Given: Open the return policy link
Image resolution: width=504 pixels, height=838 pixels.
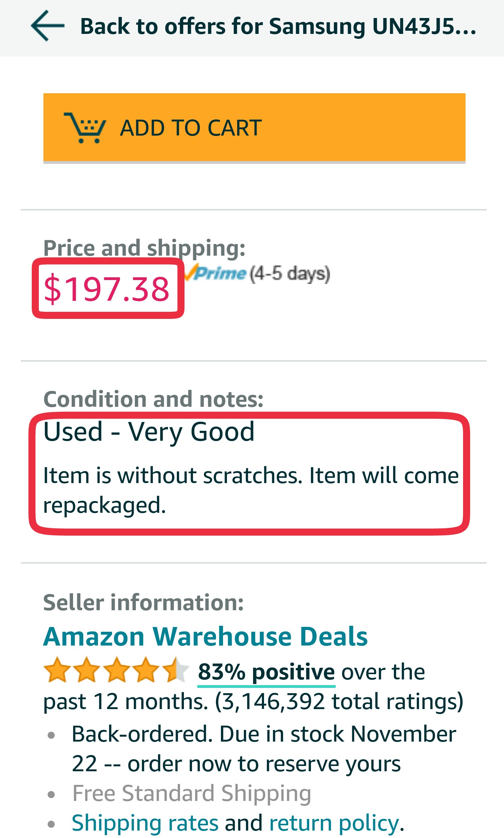Looking at the screenshot, I should (334, 823).
